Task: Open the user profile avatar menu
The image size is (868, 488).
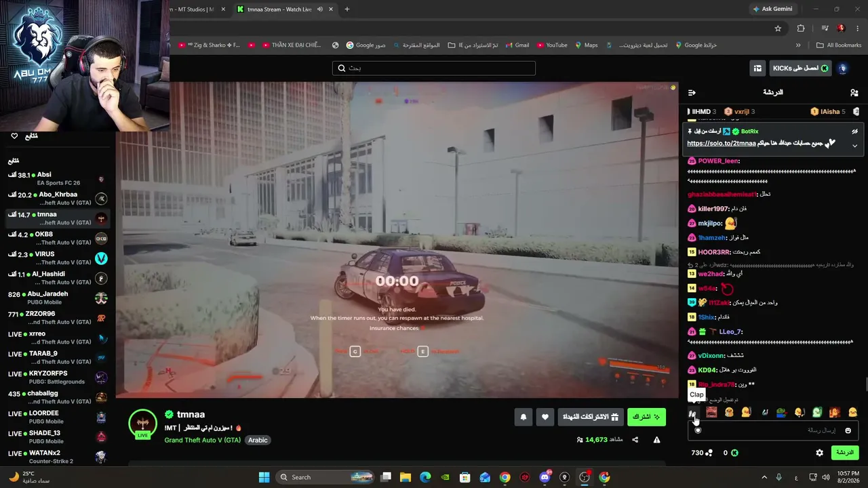Action: click(x=843, y=68)
